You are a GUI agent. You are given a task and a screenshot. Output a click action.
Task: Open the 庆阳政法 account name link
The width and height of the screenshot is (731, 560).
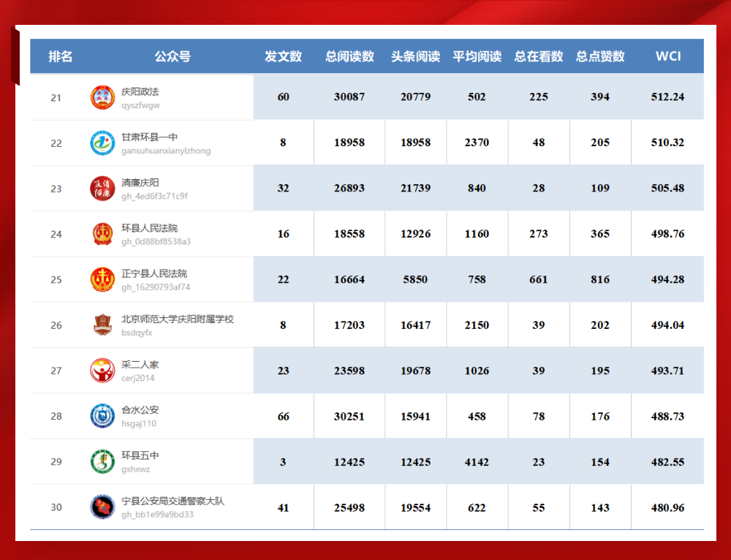140,91
